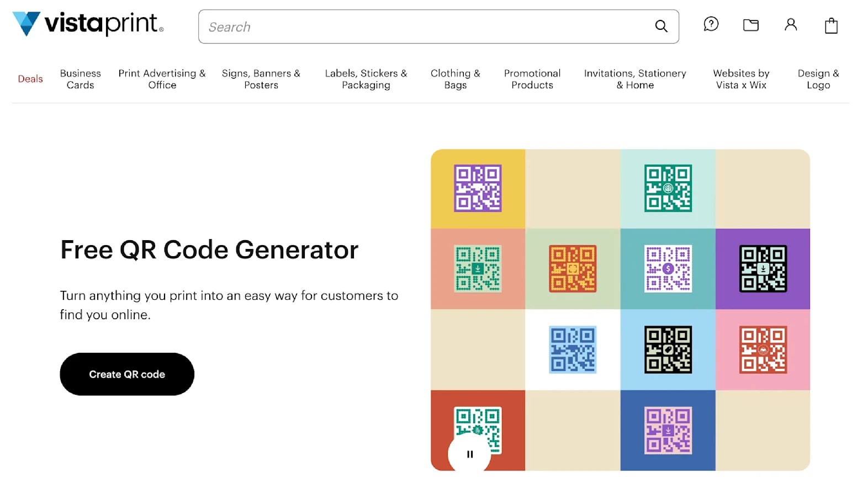This screenshot has width=868, height=477.
Task: Open the Deals menu
Action: pyautogui.click(x=30, y=78)
